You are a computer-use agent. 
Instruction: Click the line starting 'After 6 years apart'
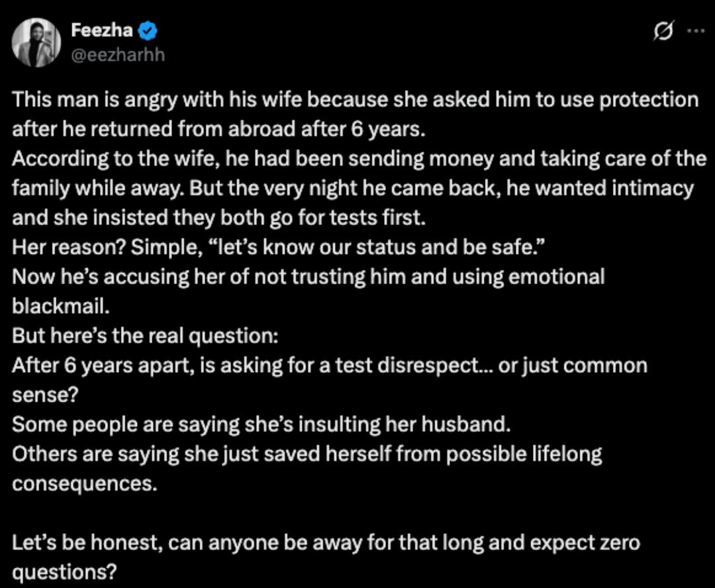pyautogui.click(x=329, y=365)
